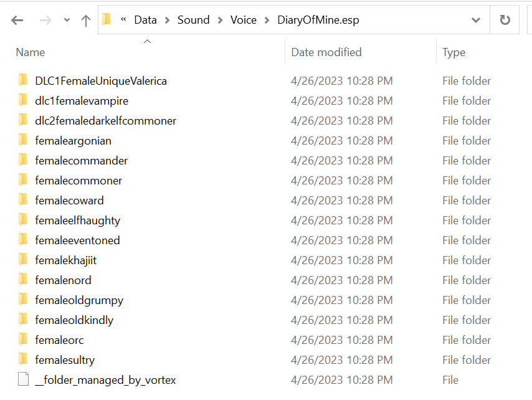Click folder icon of femalekhajiit

[x=23, y=260]
